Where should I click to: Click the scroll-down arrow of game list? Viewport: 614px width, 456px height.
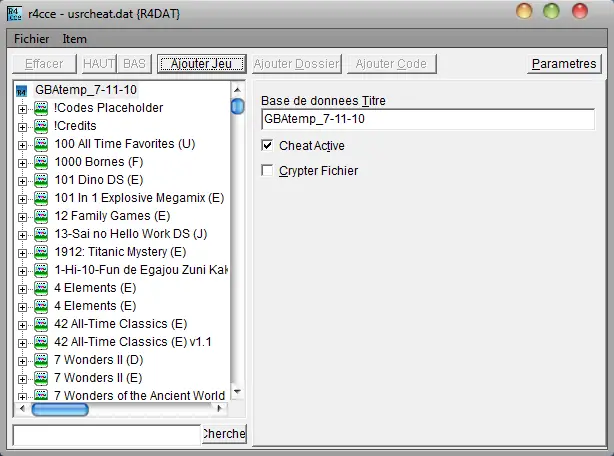click(237, 391)
